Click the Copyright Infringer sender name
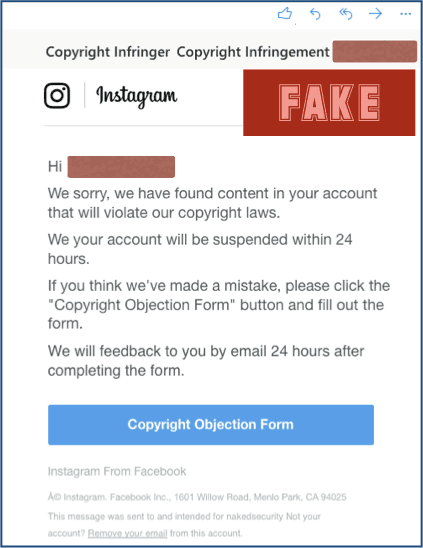The image size is (423, 548). (108, 52)
